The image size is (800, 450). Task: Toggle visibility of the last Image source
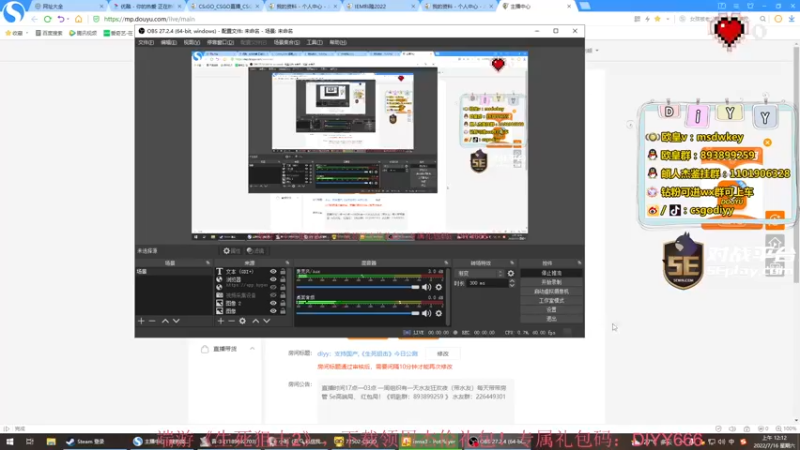(273, 311)
